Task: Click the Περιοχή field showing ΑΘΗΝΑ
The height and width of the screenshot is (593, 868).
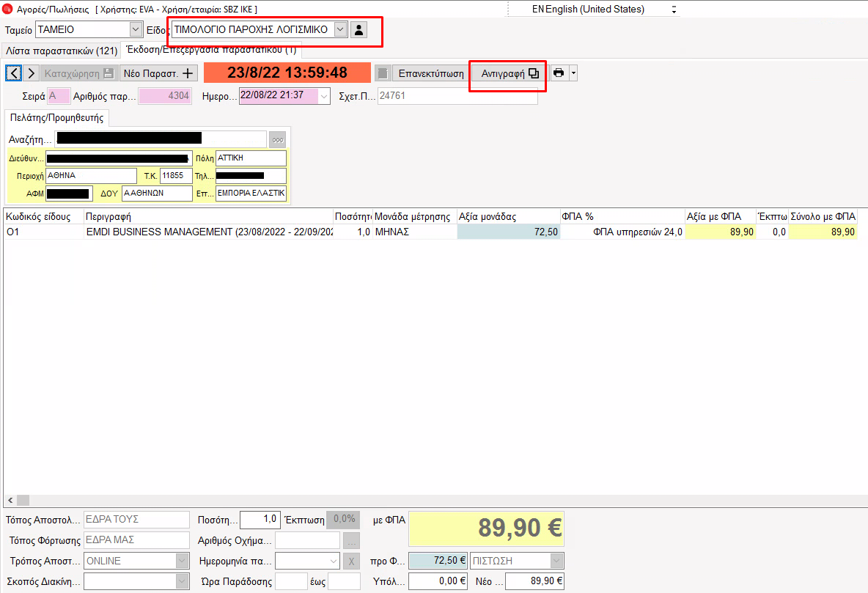Action: coord(91,175)
